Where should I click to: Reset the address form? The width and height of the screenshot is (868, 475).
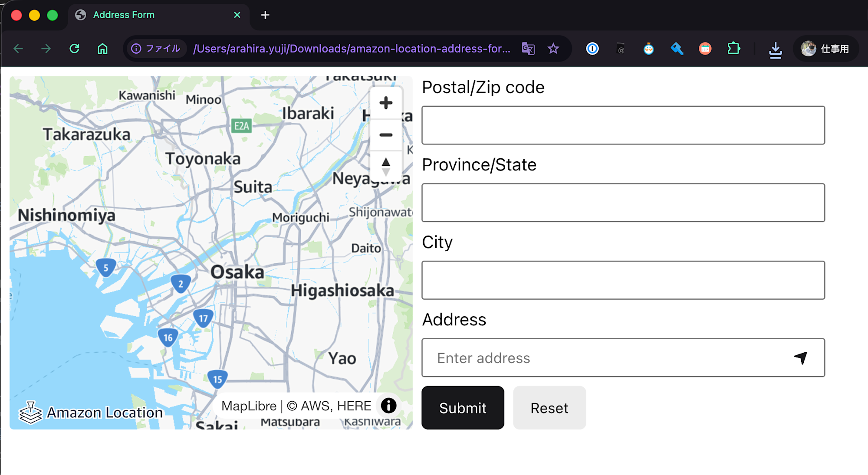coord(549,408)
